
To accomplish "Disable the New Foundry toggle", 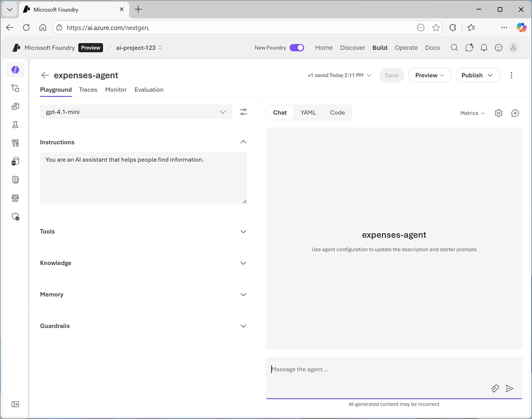I will (297, 47).
